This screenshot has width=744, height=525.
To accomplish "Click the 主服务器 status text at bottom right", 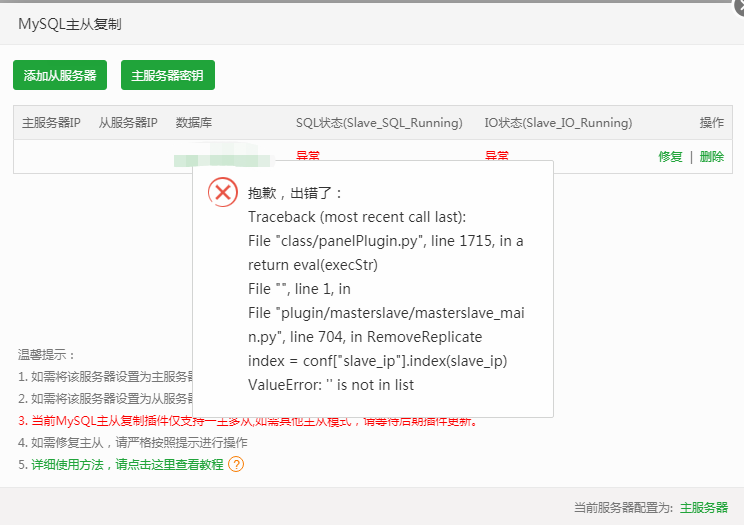I will point(704,507).
